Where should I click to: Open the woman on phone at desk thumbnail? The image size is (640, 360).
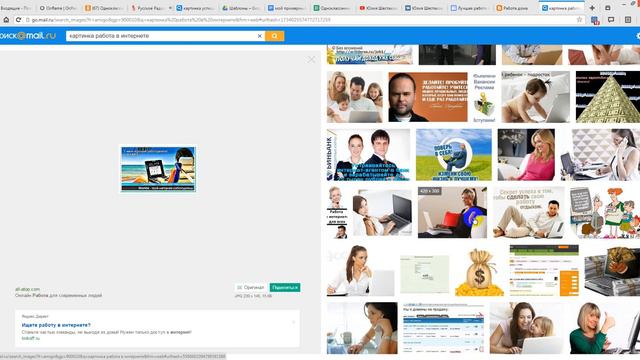pos(600,155)
